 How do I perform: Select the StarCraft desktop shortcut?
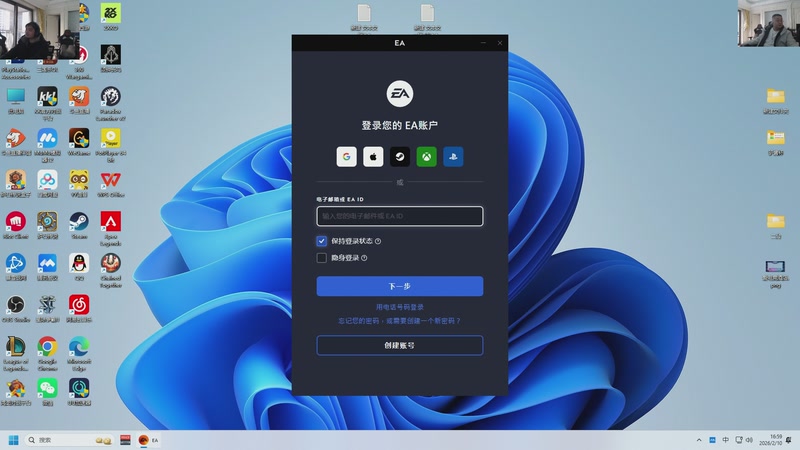pos(47,309)
